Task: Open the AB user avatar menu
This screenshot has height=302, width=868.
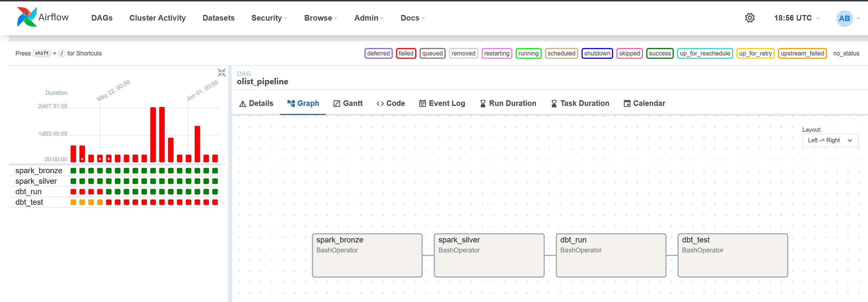Action: click(844, 18)
